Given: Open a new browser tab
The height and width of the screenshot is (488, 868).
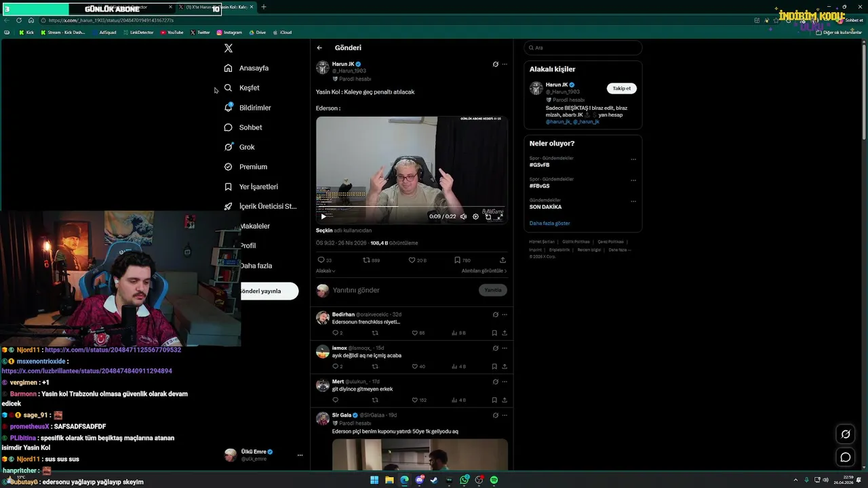Looking at the screenshot, I should click(264, 7).
